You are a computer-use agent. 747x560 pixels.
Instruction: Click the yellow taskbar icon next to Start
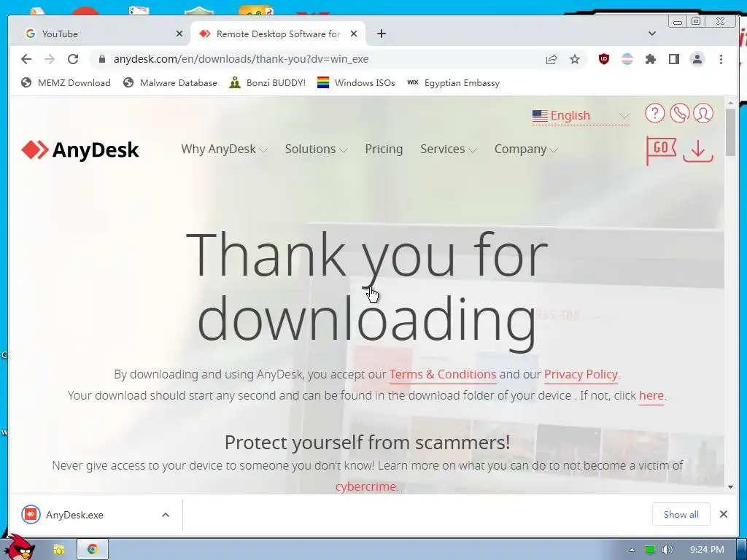(x=59, y=550)
